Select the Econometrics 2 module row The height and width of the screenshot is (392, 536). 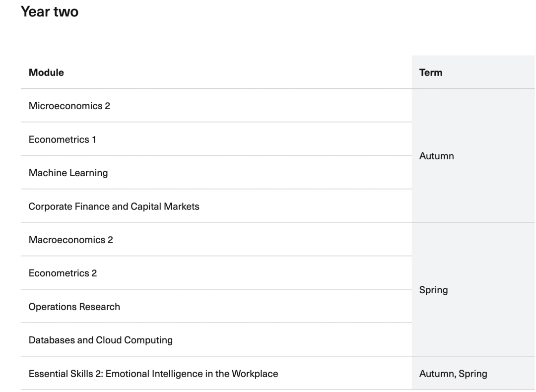(x=63, y=273)
